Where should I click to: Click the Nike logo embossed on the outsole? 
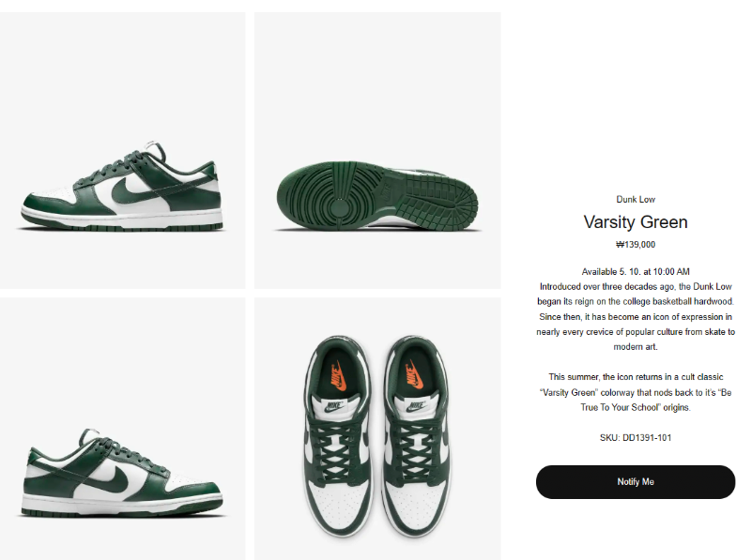(385, 192)
